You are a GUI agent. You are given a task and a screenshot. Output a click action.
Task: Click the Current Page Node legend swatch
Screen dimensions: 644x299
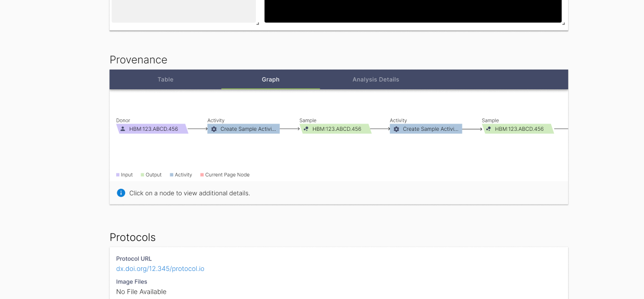click(x=201, y=174)
